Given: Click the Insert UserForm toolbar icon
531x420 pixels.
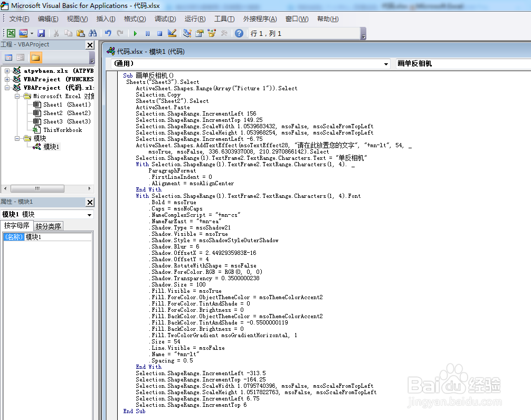Looking at the screenshot, I should coord(23,33).
